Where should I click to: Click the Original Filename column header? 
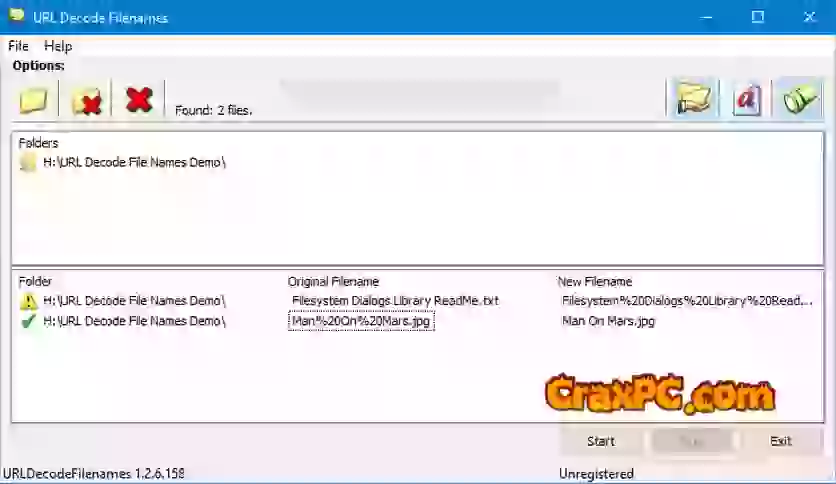tap(333, 281)
